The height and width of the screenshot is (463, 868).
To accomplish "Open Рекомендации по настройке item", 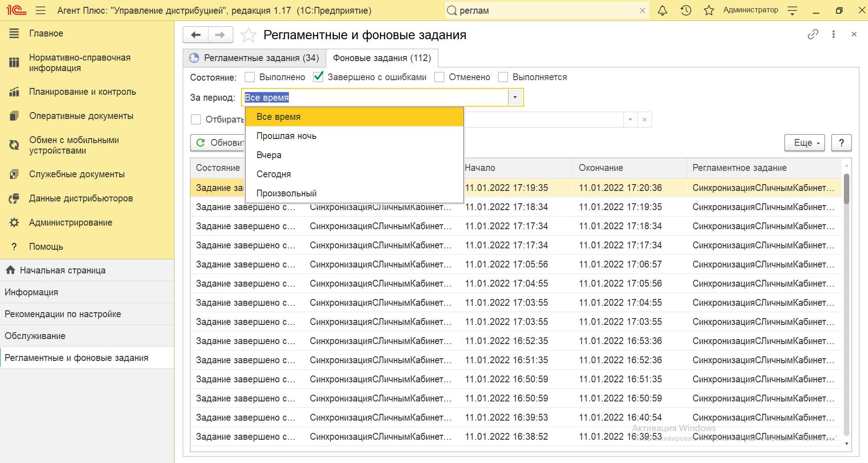I will pyautogui.click(x=87, y=314).
